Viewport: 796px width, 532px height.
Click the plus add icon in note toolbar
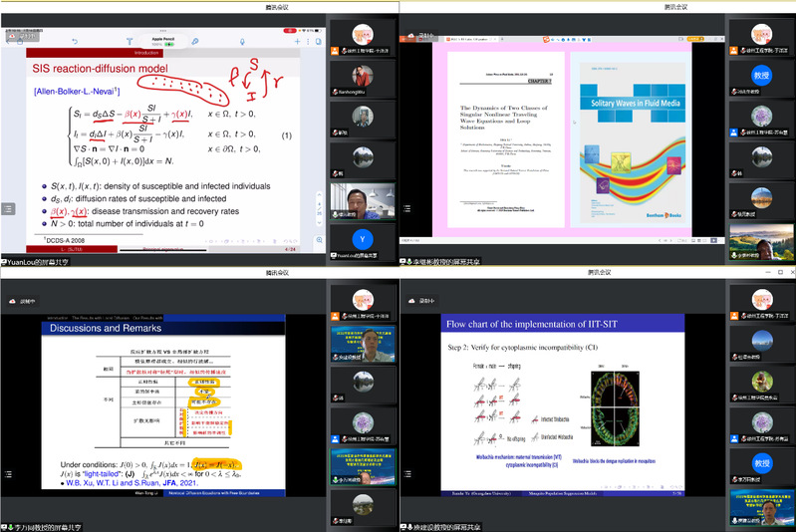[x=297, y=41]
